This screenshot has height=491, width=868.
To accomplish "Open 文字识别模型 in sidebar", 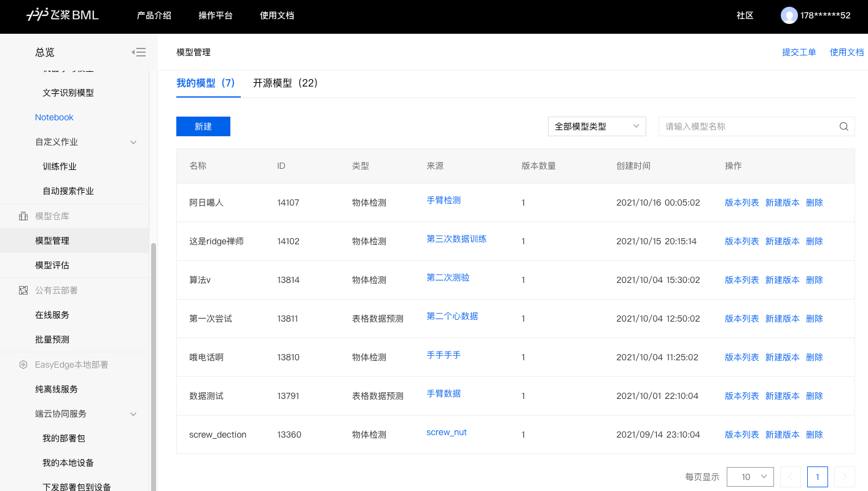I will coord(68,93).
